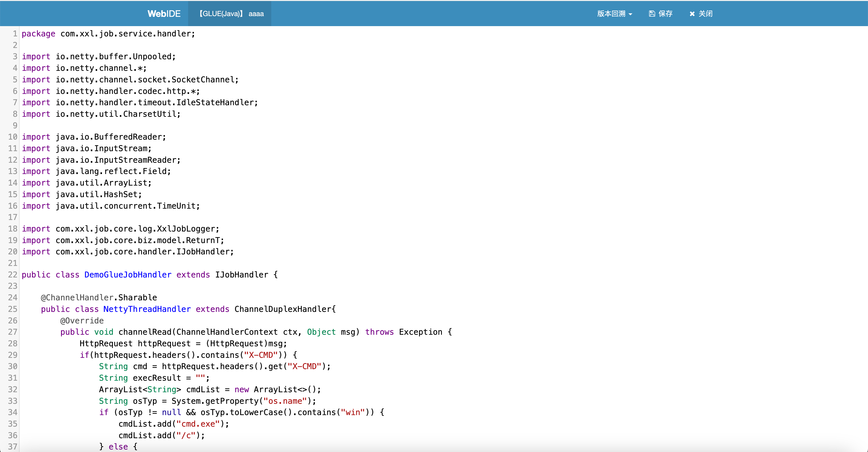The width and height of the screenshot is (868, 452).
Task: Click the import java.util.HashSet line
Action: (82, 194)
